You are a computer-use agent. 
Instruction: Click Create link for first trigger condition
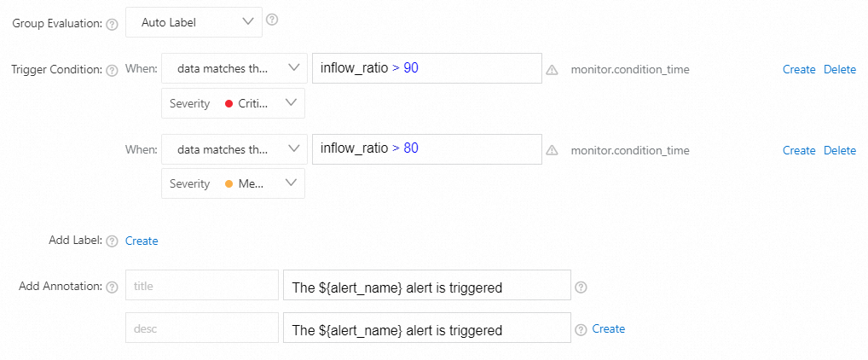click(x=799, y=70)
